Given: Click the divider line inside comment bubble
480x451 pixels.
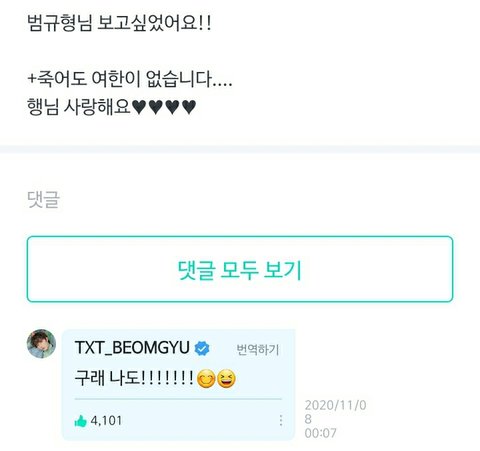Looking at the screenshot, I should pos(178,399).
